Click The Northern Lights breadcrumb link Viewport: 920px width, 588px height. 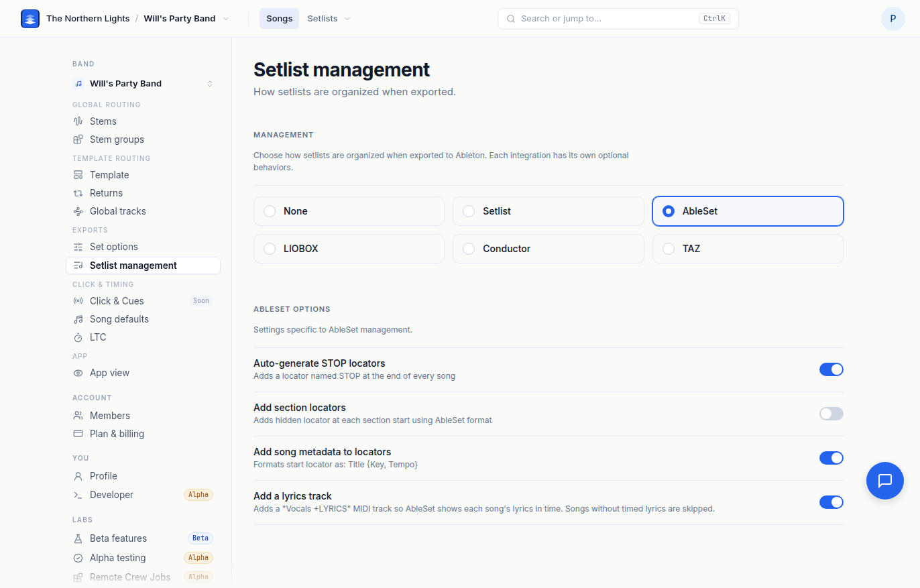88,19
